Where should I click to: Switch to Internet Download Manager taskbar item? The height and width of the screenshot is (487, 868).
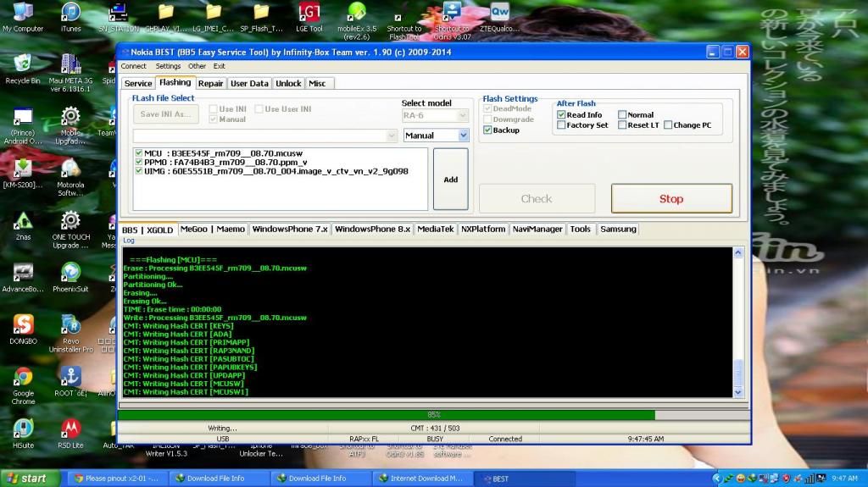pyautogui.click(x=422, y=479)
